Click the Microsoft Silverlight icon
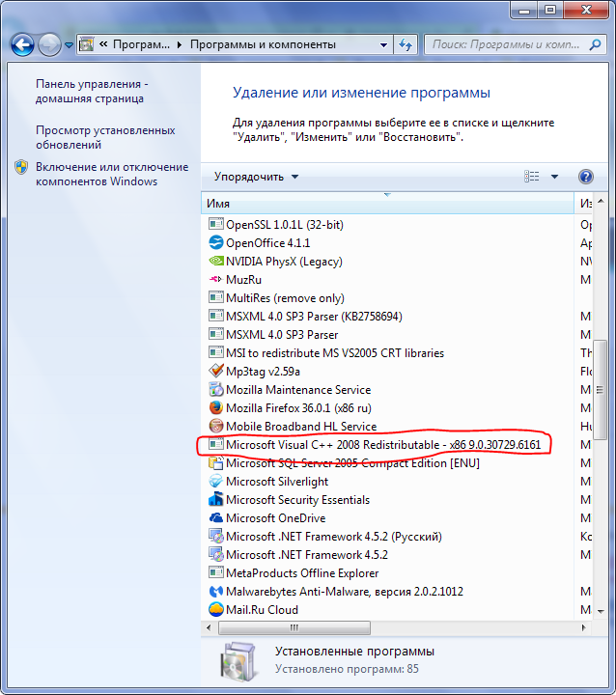 pyautogui.click(x=216, y=481)
